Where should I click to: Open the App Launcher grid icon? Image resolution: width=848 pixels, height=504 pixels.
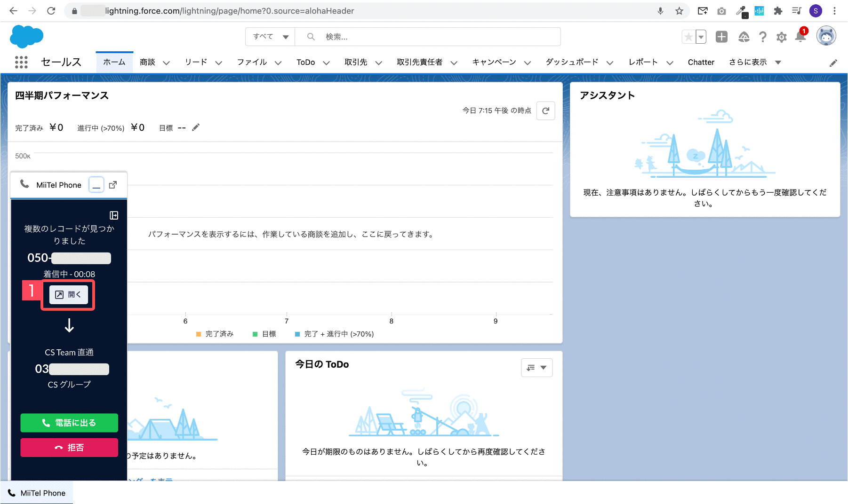tap(21, 62)
